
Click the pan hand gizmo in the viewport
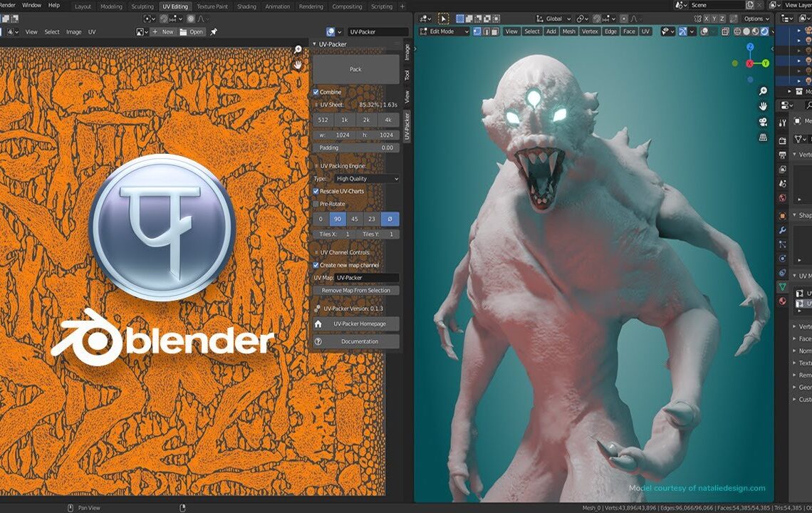pos(762,107)
